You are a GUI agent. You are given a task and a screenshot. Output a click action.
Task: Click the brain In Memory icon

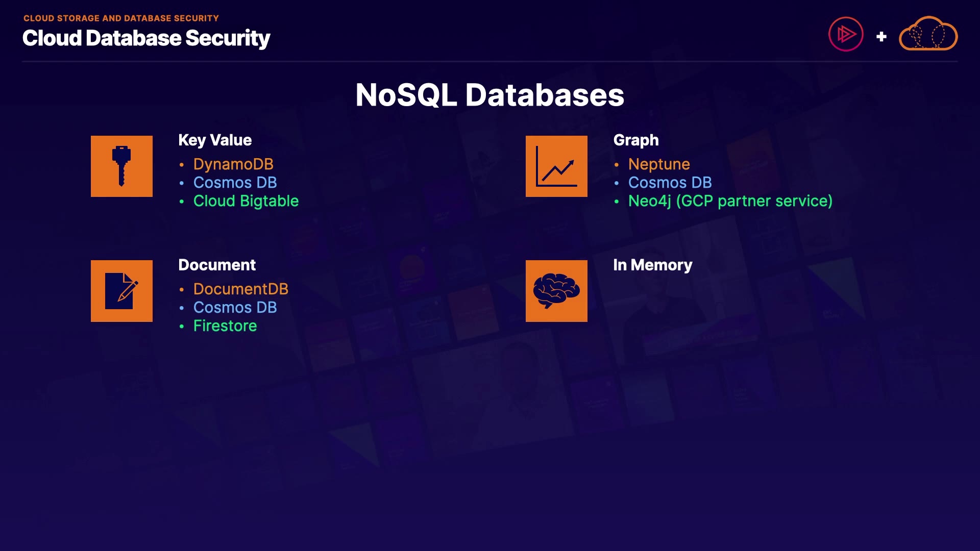(556, 291)
